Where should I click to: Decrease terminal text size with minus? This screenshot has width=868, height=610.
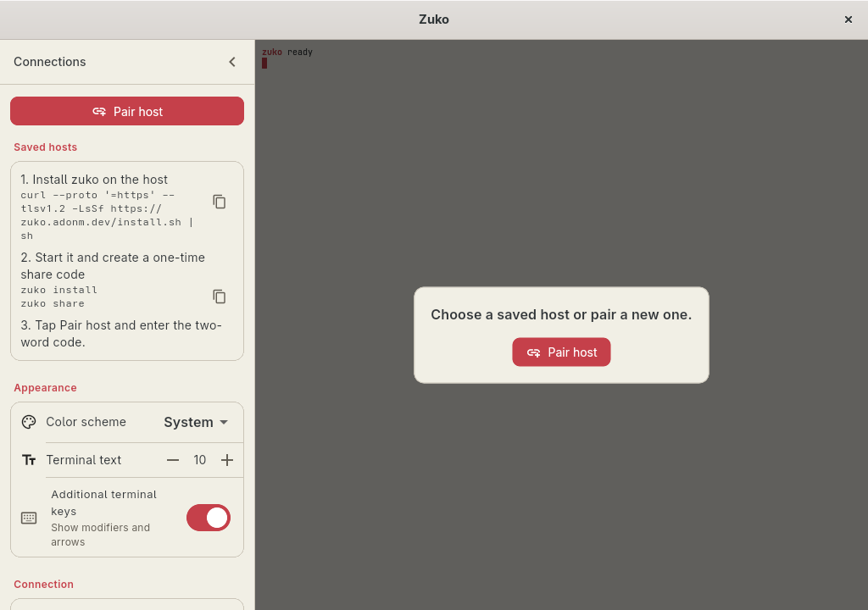(x=173, y=460)
